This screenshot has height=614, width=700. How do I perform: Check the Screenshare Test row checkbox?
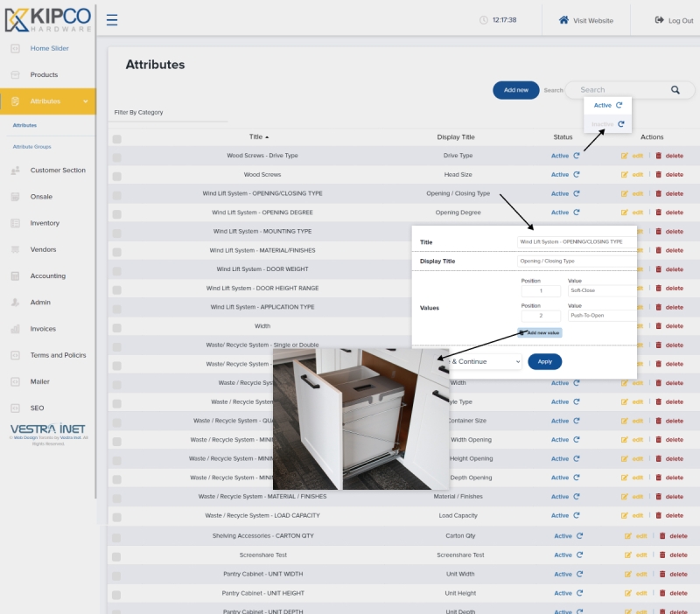(117, 556)
